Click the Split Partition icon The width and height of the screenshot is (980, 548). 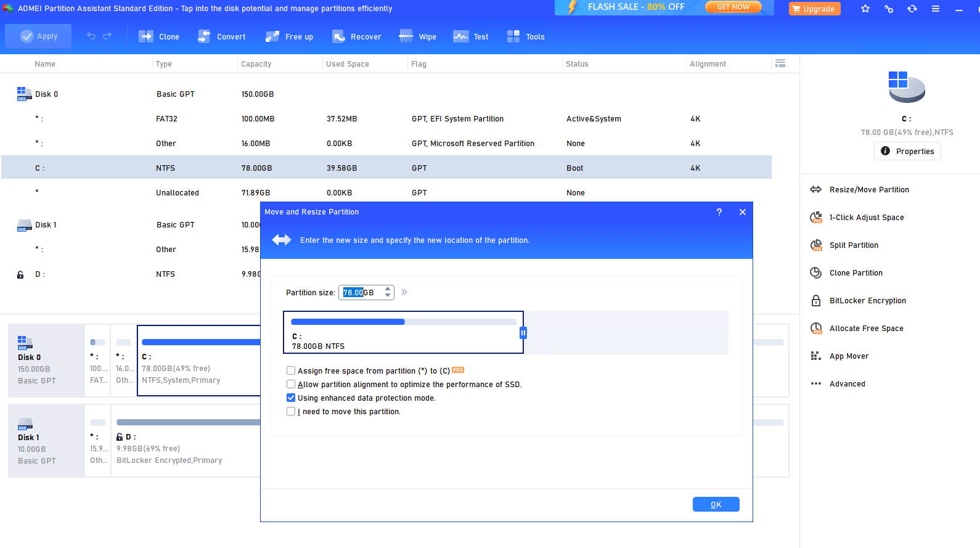tap(816, 245)
